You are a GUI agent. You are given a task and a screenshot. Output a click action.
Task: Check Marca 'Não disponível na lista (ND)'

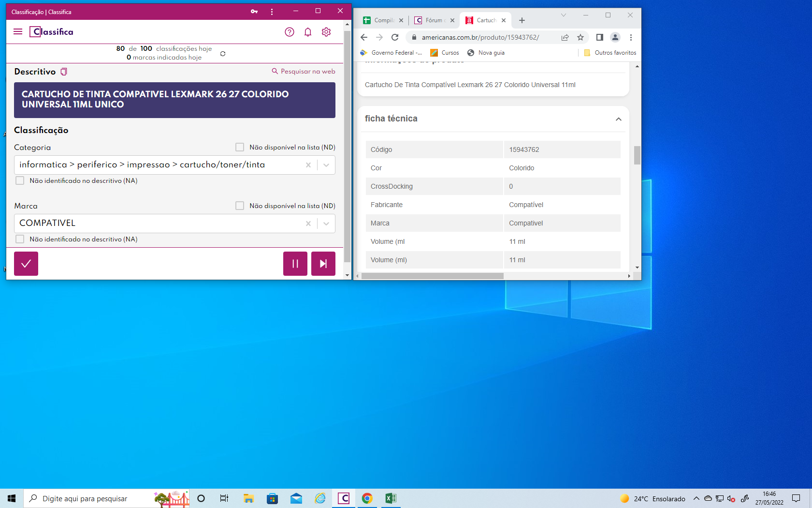240,206
